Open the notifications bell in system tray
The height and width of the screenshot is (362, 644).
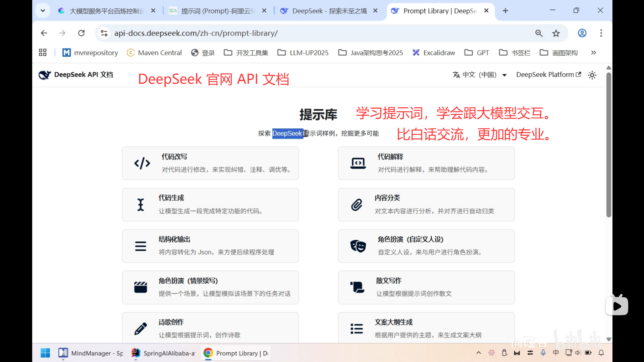click(601, 353)
